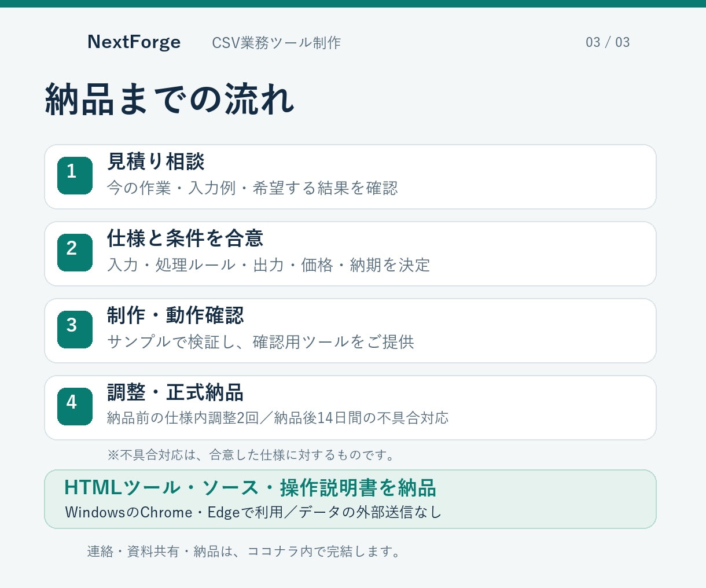Click the ※不具合対応は note text
The height and width of the screenshot is (588, 706).
tap(252, 455)
